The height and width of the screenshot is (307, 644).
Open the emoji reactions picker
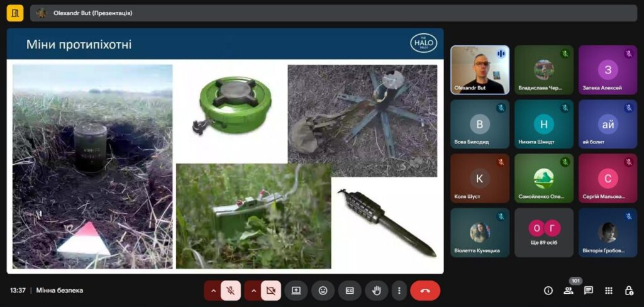tap(323, 291)
